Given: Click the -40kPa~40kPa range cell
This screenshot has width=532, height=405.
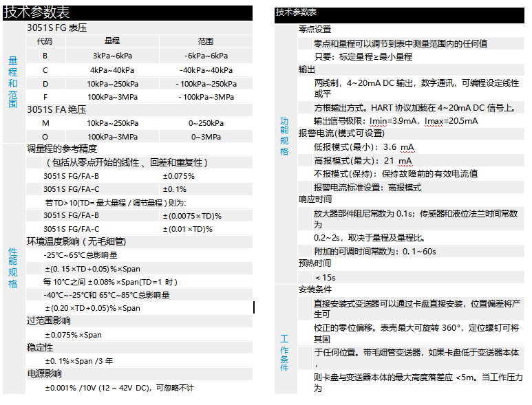Looking at the screenshot, I should pos(206,70).
